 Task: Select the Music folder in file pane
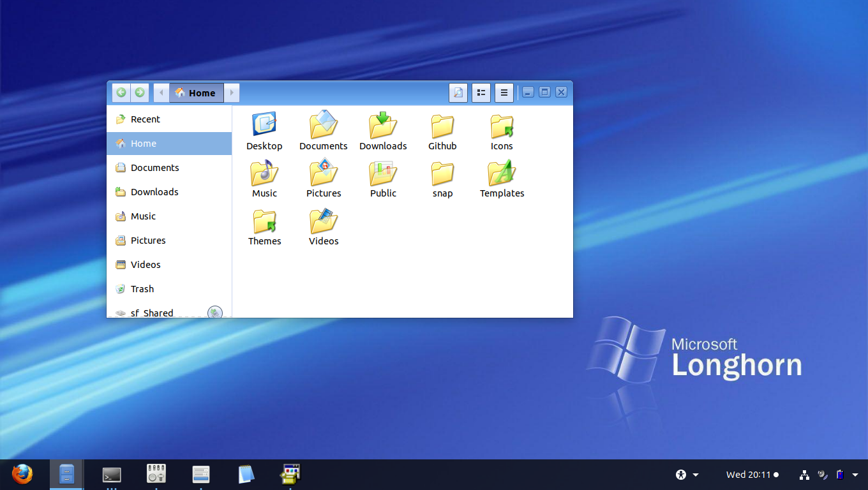(x=264, y=179)
